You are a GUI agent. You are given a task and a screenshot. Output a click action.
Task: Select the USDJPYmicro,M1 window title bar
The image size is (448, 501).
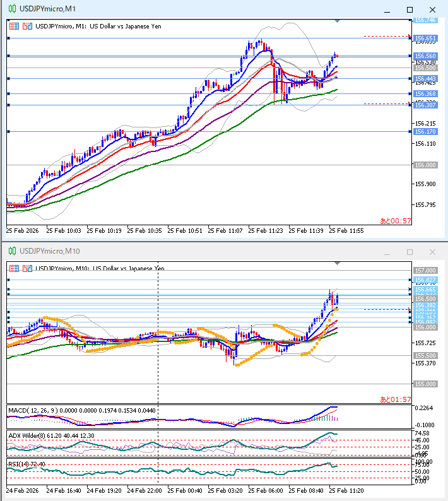pos(189,9)
